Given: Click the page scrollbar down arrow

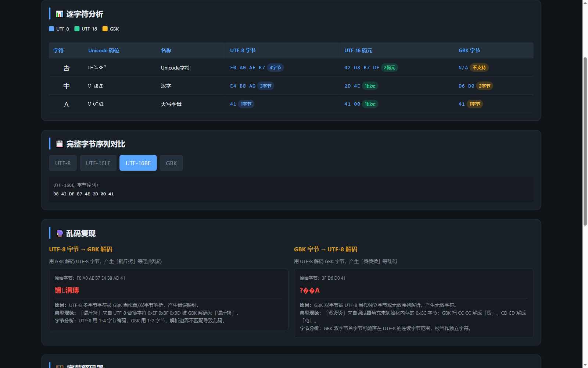Looking at the screenshot, I should [585, 365].
